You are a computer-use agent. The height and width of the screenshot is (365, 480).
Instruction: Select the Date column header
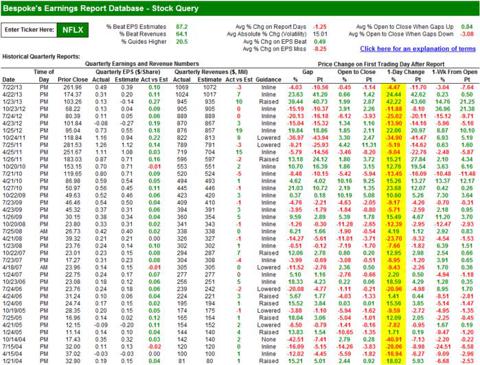tap(9, 80)
